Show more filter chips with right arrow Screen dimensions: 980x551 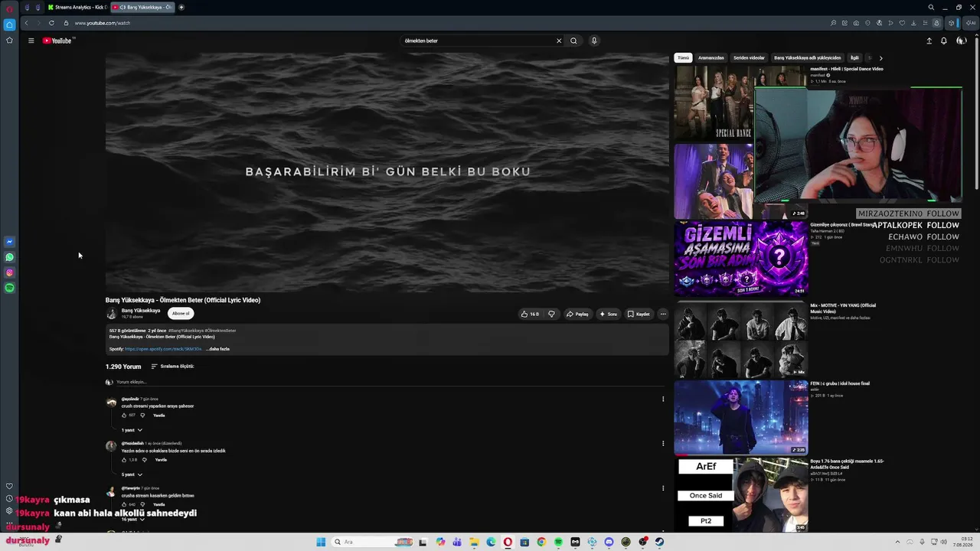(x=880, y=58)
